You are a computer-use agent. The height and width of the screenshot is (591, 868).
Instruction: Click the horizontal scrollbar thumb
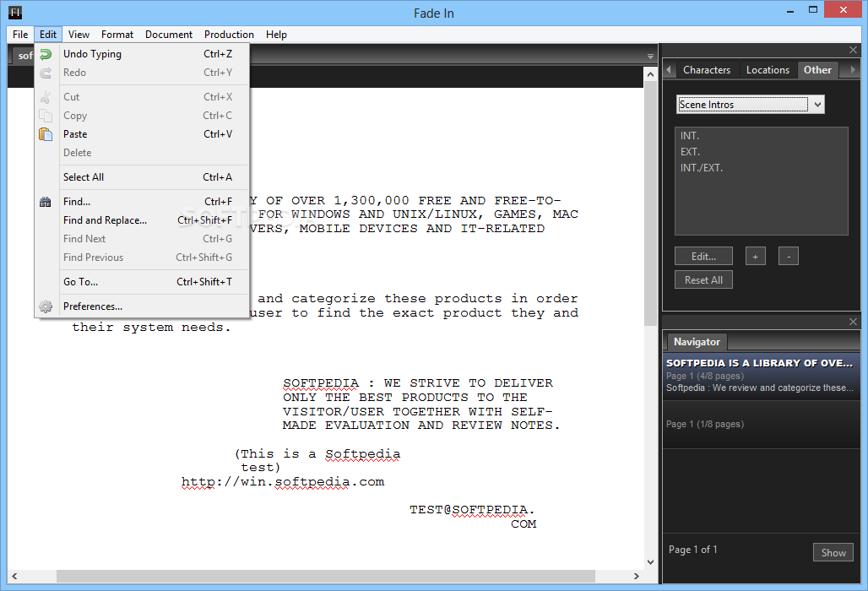(326, 576)
